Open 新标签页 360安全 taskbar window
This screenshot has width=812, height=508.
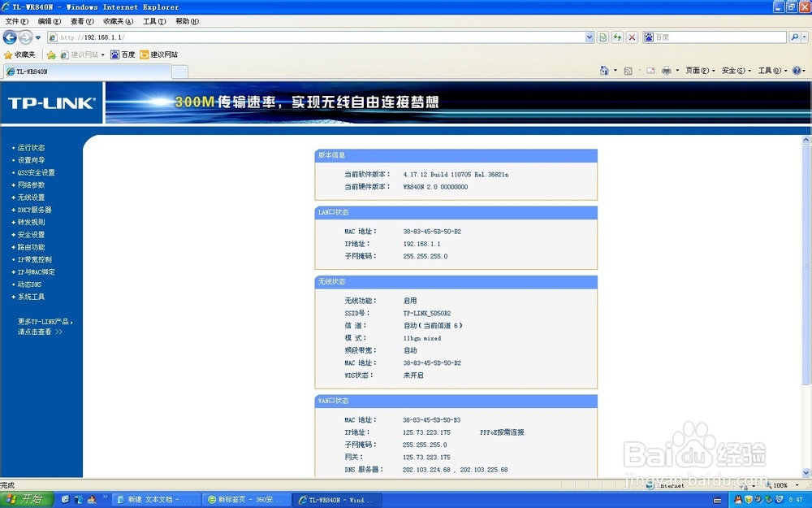pyautogui.click(x=245, y=500)
